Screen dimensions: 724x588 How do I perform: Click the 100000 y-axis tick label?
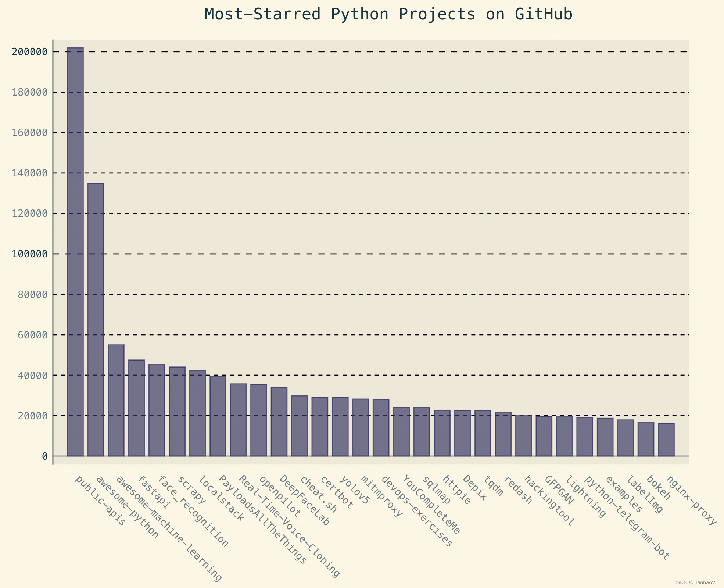(x=30, y=254)
